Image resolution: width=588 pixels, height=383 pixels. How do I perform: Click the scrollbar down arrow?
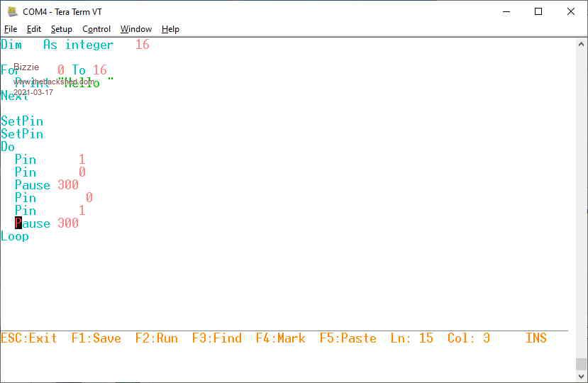[582, 377]
